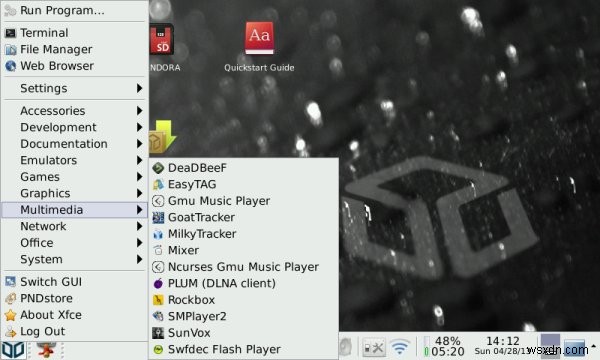Expand the Network submenu arrow
Viewport: 600px width, 360px height.
point(140,226)
